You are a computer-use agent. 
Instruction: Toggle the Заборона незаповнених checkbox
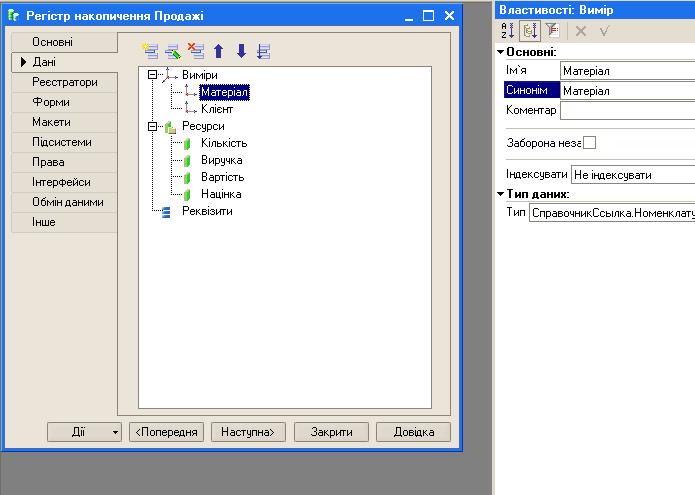click(x=589, y=143)
